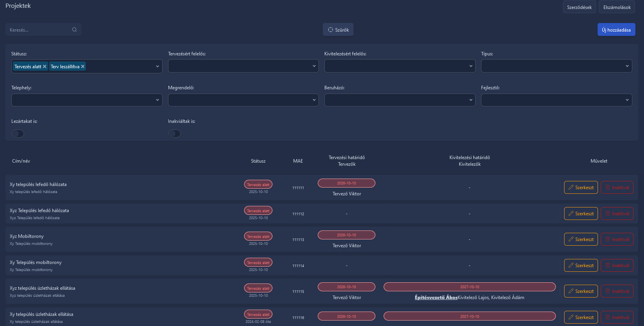The image size is (644, 326).
Task: Open the Szerződések page
Action: coord(579,7)
